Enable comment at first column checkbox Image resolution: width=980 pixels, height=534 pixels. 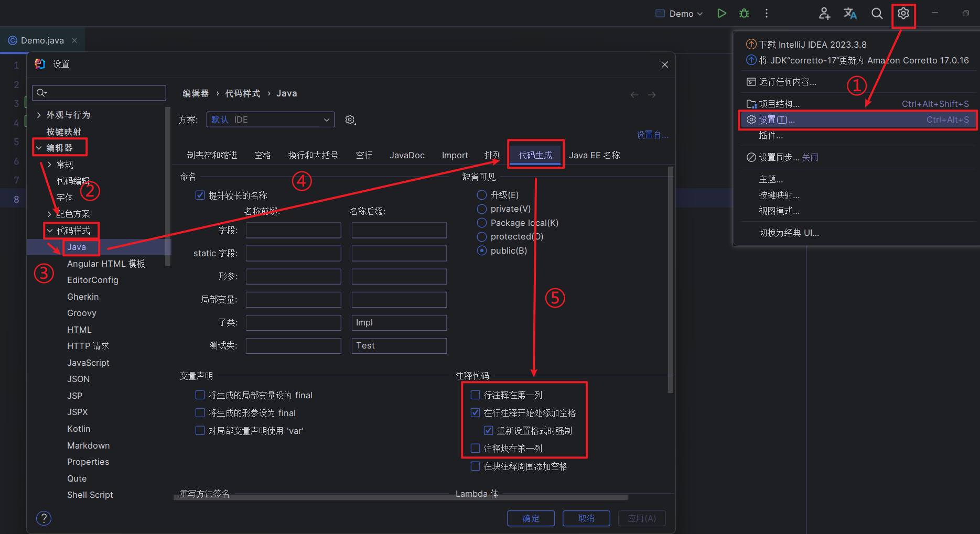(476, 395)
